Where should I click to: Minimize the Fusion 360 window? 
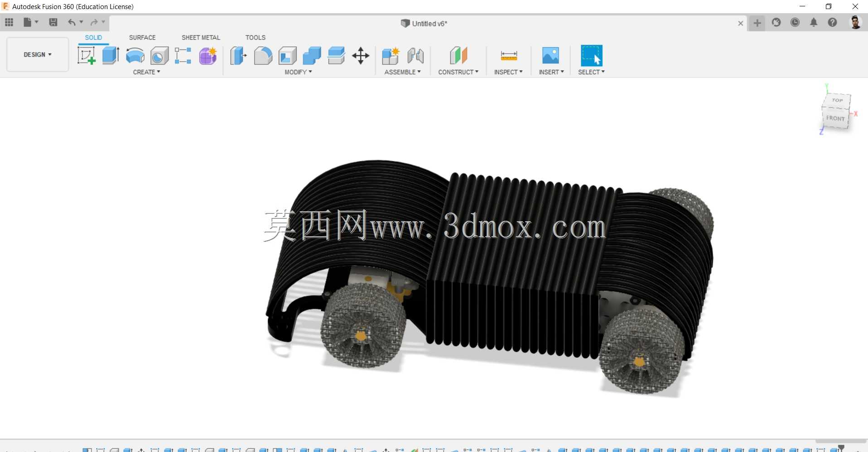(802, 6)
